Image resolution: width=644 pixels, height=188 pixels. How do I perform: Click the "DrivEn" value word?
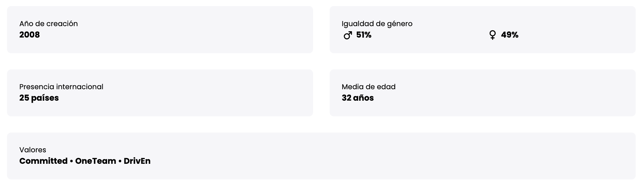tap(137, 161)
